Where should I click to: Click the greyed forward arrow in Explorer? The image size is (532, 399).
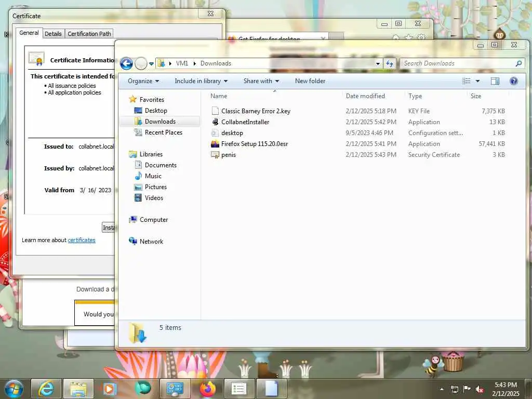point(141,63)
